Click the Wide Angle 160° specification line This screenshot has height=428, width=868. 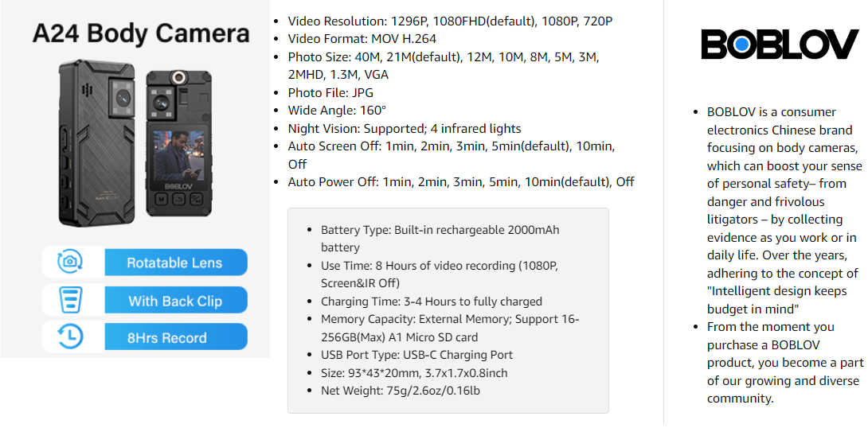pos(337,111)
